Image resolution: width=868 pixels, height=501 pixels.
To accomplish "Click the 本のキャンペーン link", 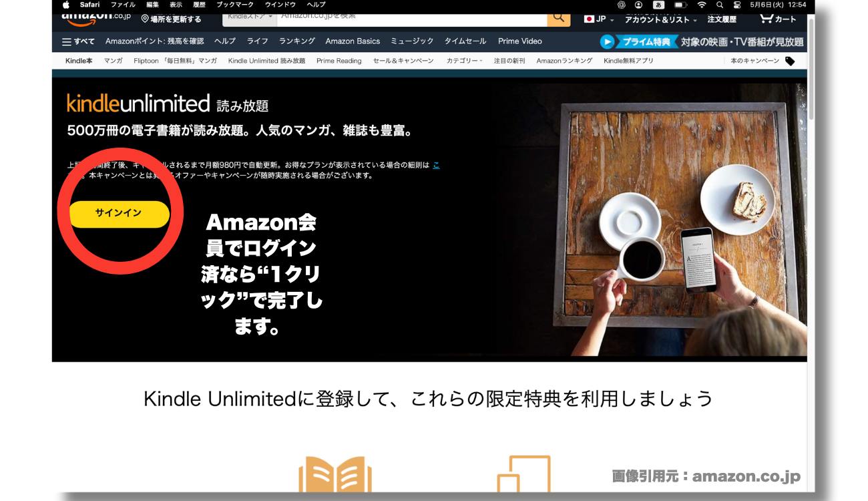I will tap(754, 61).
